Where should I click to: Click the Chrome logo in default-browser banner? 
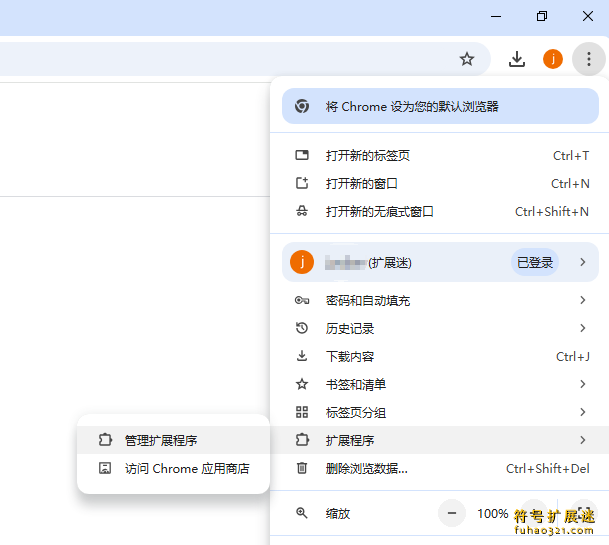click(x=302, y=106)
